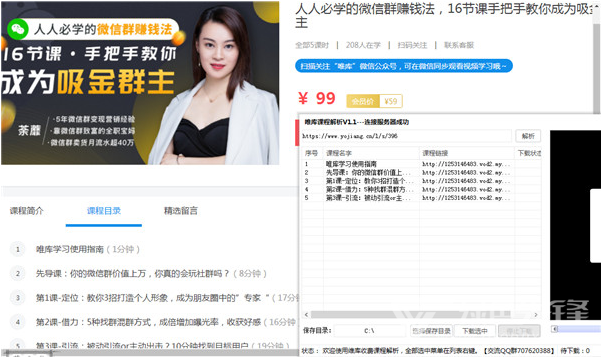Click the course banner image
Image resolution: width=606 pixels, height=364 pixels.
pyautogui.click(x=140, y=83)
